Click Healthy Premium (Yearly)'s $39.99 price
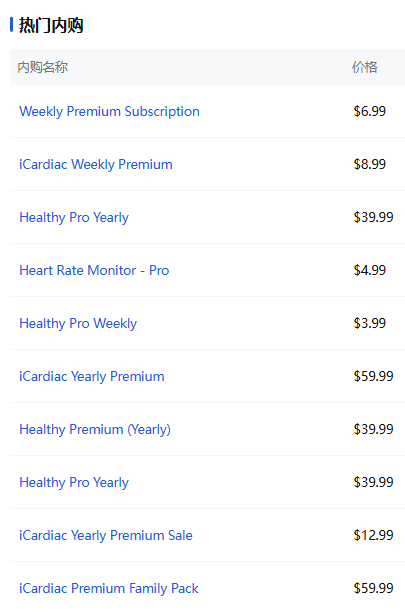Viewport: 405px width, 612px height. point(373,429)
